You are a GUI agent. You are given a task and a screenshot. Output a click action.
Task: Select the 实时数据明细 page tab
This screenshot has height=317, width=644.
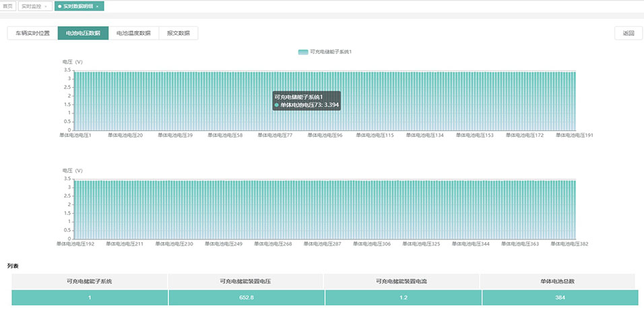pos(76,6)
